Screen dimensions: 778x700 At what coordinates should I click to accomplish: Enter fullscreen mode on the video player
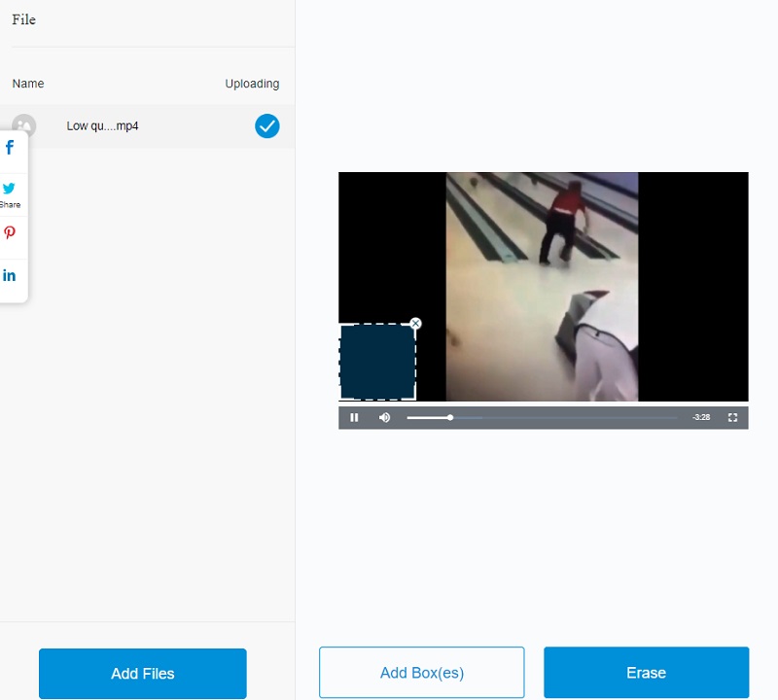(732, 417)
